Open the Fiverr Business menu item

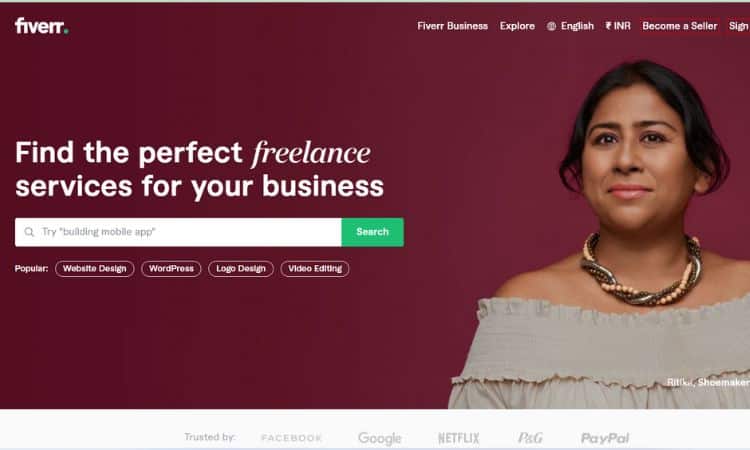(x=452, y=26)
